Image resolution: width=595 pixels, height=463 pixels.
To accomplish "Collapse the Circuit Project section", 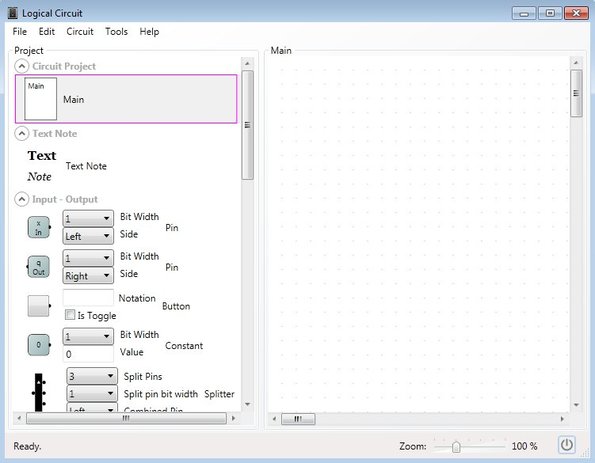I will pos(22,66).
